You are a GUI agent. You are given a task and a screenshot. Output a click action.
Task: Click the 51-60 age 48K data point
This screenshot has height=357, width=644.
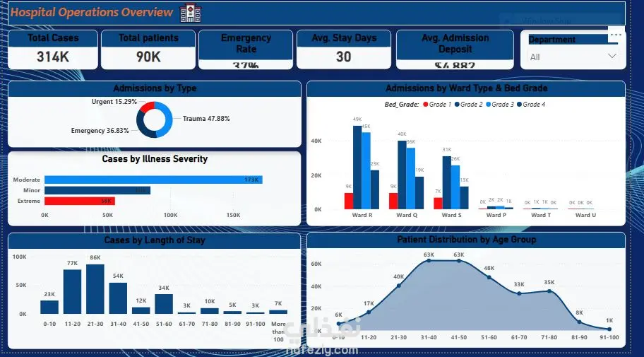tap(489, 277)
